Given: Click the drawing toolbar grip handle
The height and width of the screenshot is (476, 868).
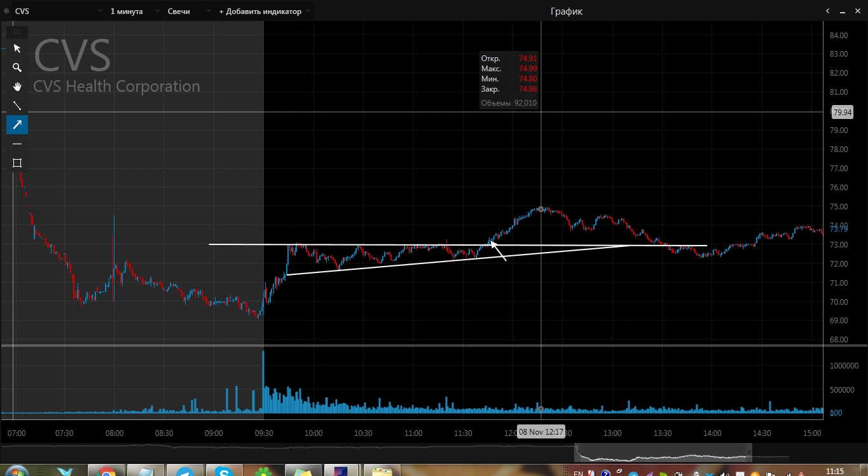Looking at the screenshot, I should point(17,32).
